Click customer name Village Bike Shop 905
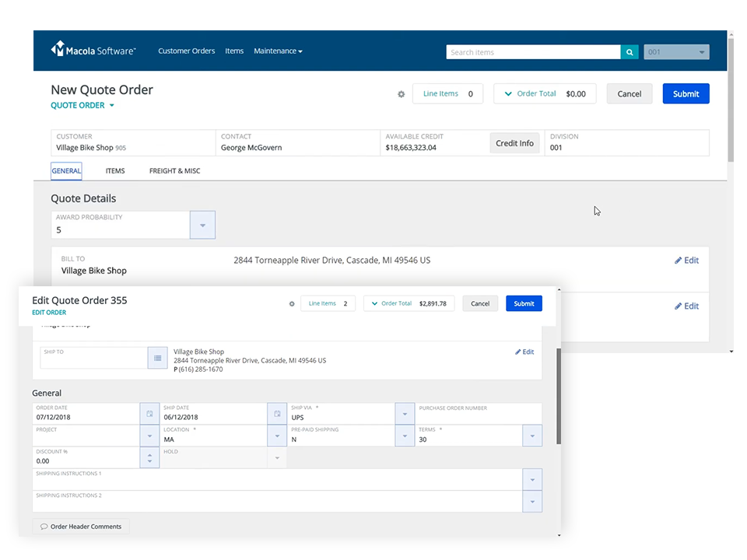Screen dimensions: 747x560 pos(91,148)
